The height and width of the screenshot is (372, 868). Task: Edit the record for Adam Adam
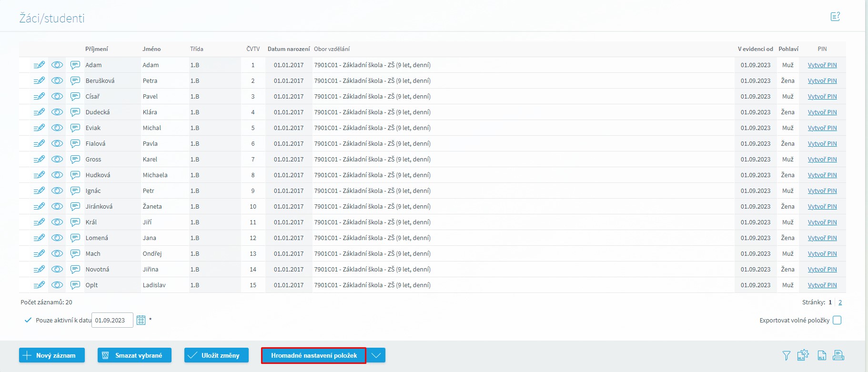39,65
